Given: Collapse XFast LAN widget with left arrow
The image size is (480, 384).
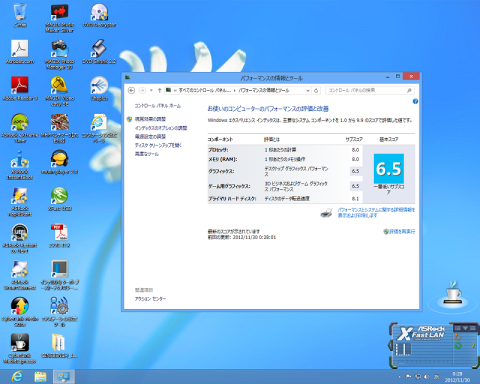Looking at the screenshot, I should tap(389, 345).
